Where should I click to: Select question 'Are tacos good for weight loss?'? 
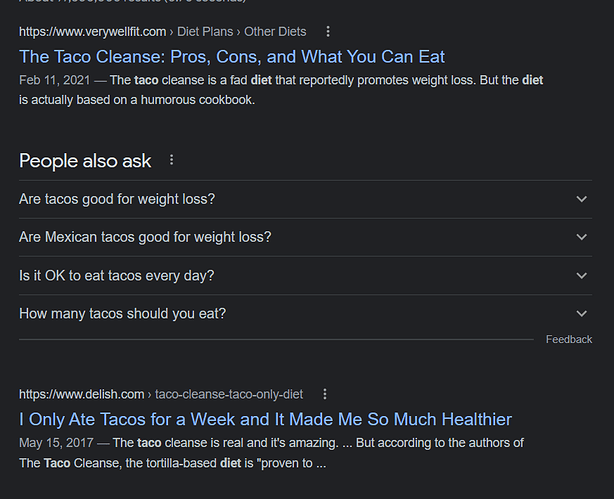pyautogui.click(x=305, y=199)
